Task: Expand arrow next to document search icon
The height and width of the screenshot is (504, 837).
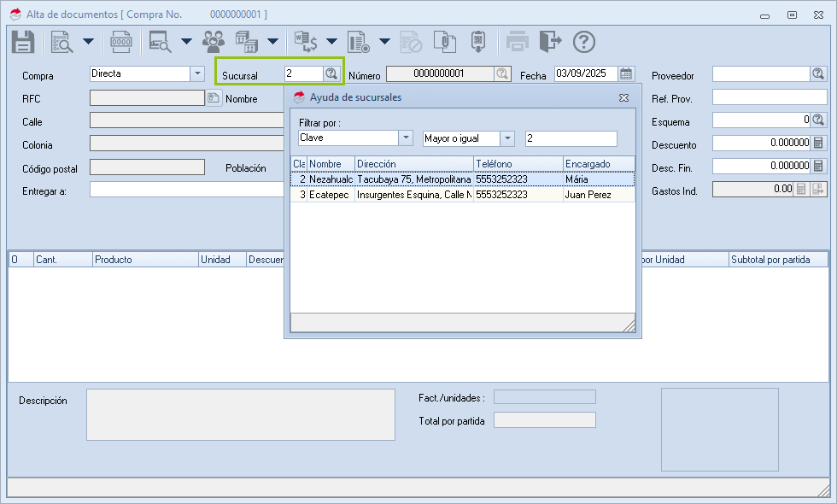Action: (88, 41)
